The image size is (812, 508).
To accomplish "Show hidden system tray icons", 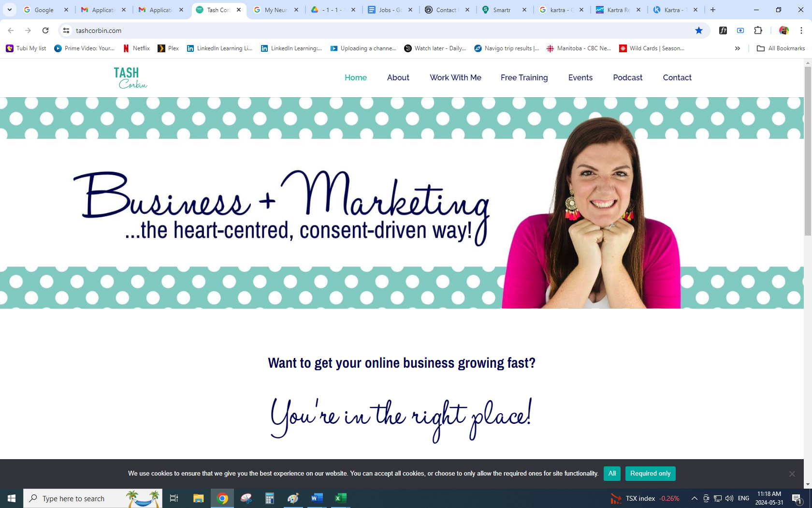I will pyautogui.click(x=694, y=498).
